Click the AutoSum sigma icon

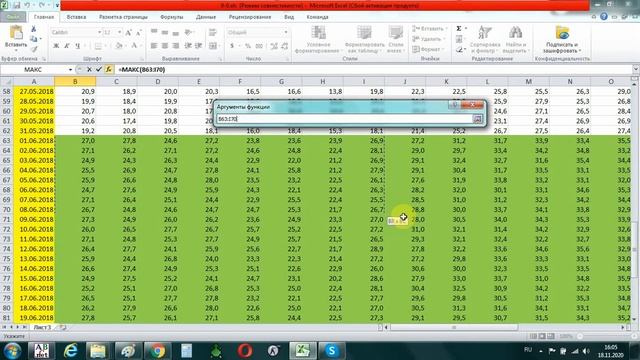pyautogui.click(x=459, y=29)
